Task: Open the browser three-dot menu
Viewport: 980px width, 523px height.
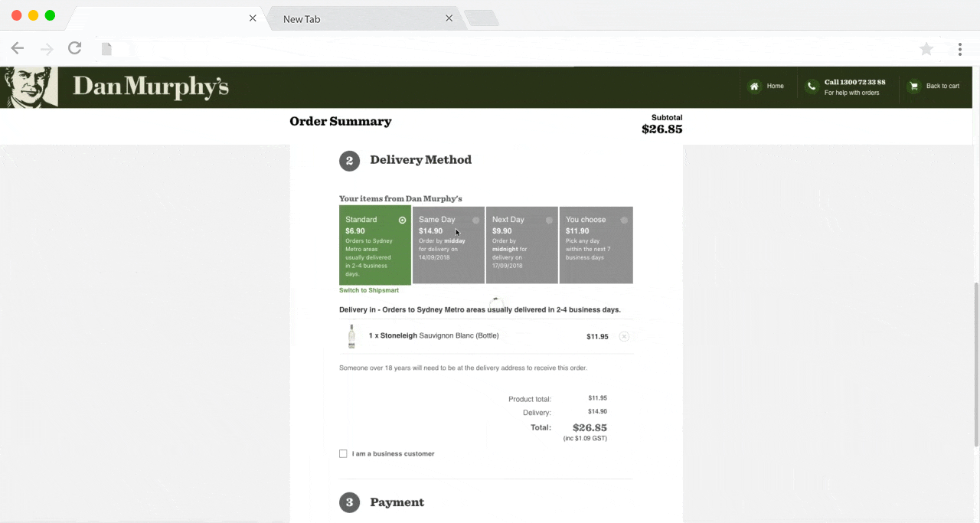Action: pos(959,49)
